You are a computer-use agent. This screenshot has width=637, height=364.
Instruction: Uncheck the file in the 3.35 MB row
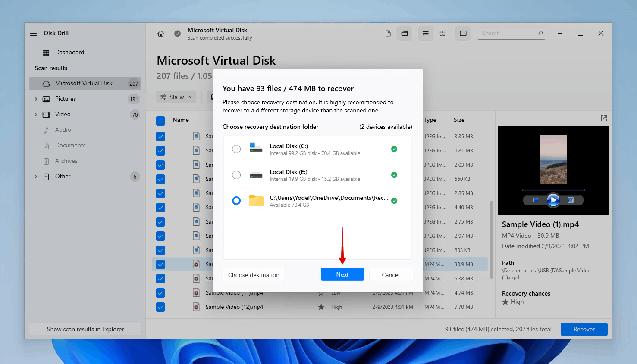[x=160, y=137]
